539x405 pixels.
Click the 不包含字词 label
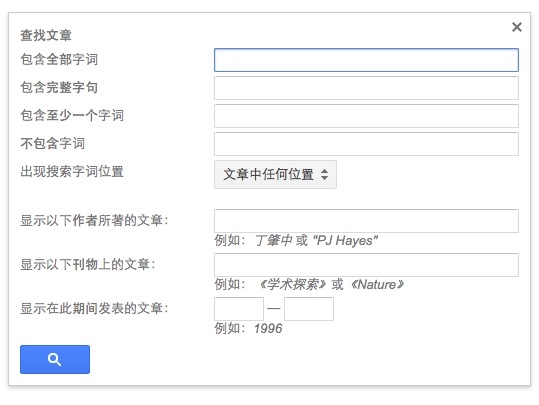pos(53,143)
